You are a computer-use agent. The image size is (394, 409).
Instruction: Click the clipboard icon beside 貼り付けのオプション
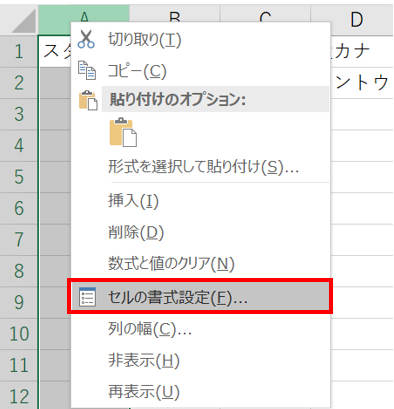pos(88,100)
